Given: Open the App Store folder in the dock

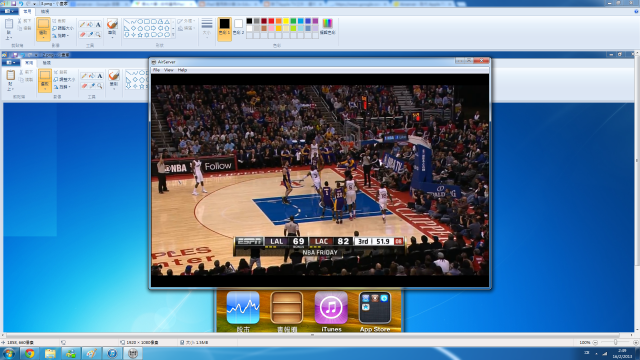Looking at the screenshot, I should click(375, 308).
